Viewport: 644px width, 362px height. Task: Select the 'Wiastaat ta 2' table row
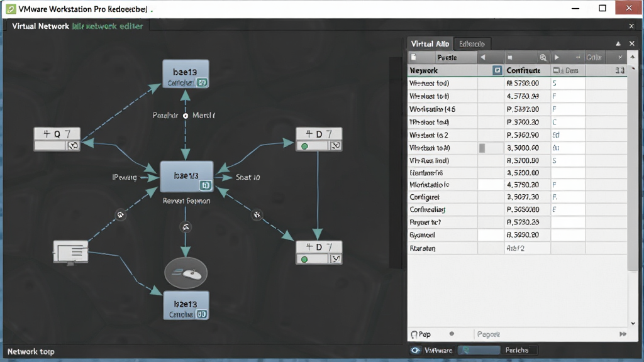point(518,135)
